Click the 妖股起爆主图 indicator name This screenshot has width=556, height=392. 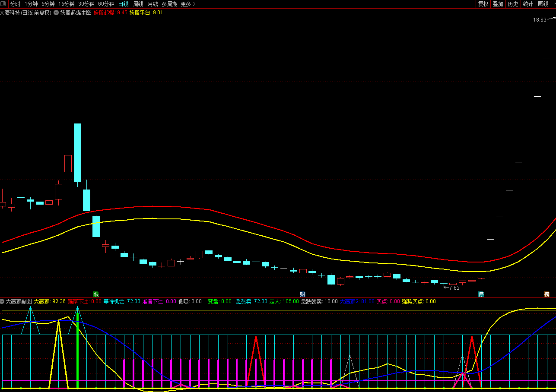[x=76, y=13]
